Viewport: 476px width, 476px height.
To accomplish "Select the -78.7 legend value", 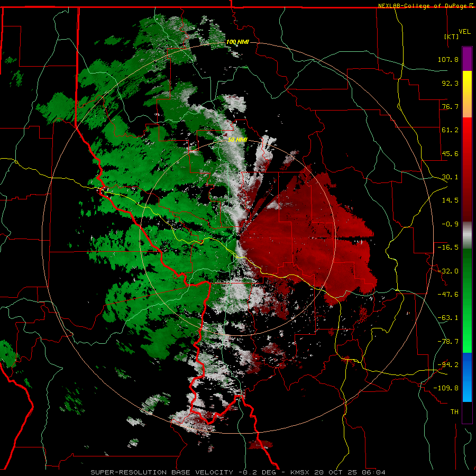I will [x=448, y=342].
